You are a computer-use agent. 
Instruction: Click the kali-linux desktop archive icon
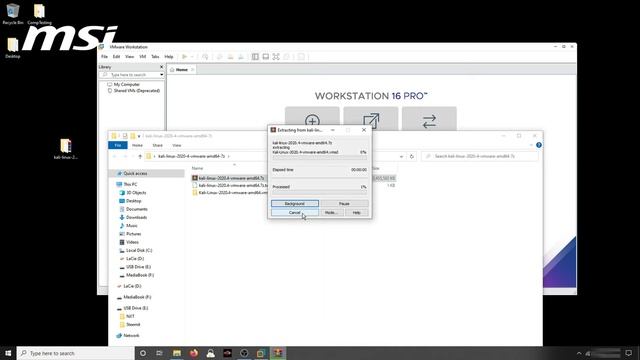point(66,149)
